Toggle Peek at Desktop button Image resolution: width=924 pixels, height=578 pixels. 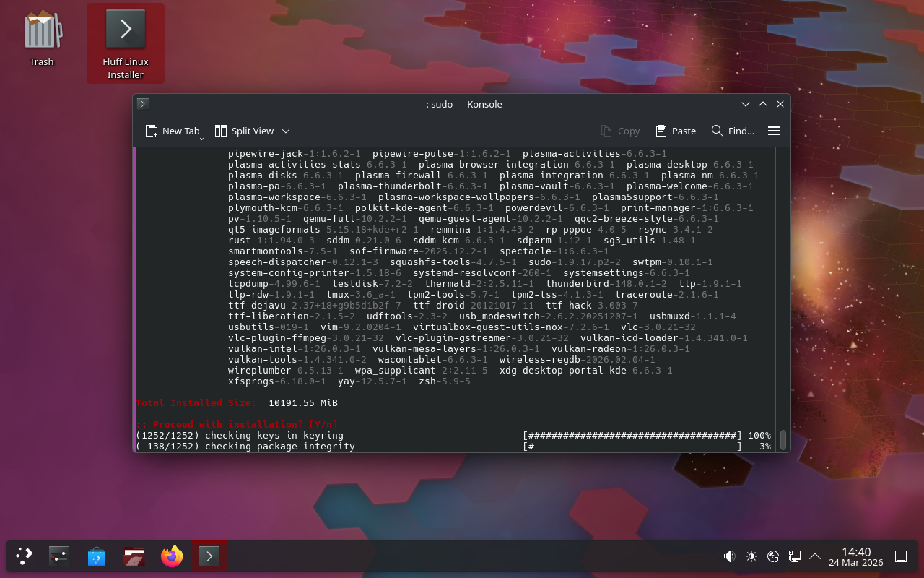tap(901, 556)
